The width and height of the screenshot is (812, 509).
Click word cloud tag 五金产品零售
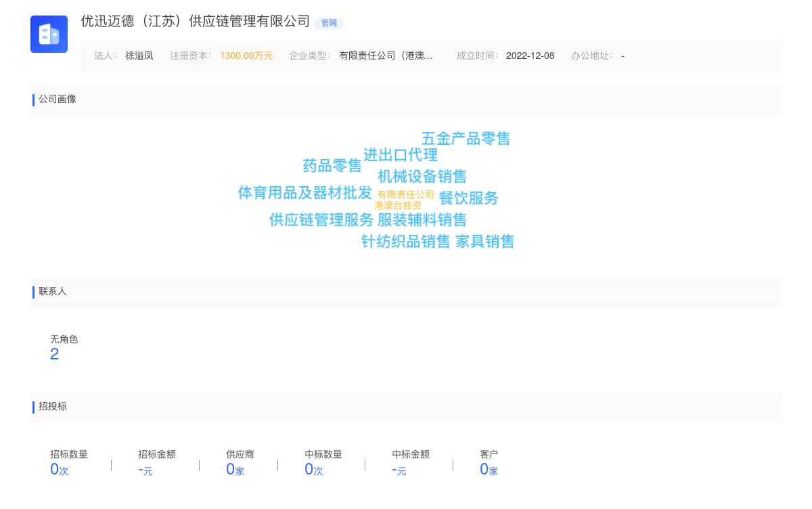466,139
